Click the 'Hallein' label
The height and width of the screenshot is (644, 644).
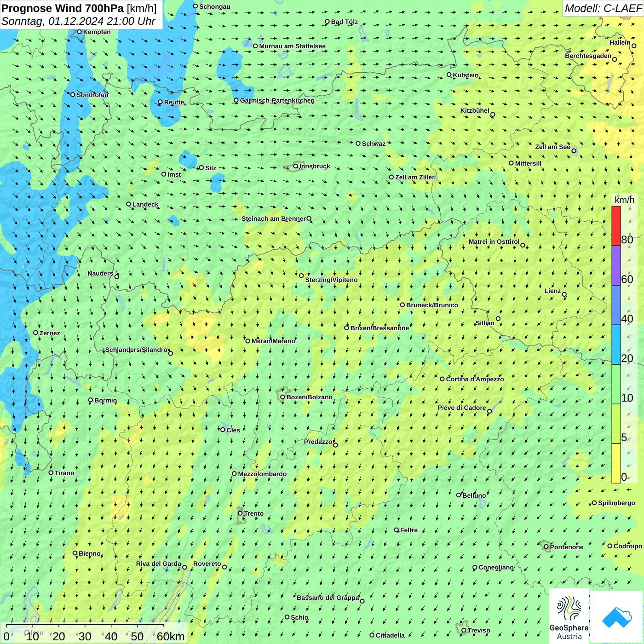click(620, 42)
